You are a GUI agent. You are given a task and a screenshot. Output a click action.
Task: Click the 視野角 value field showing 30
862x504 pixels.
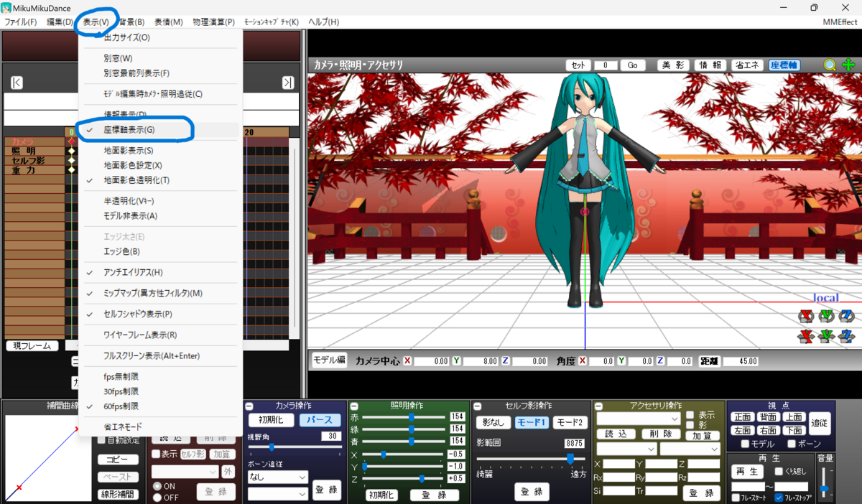click(330, 436)
